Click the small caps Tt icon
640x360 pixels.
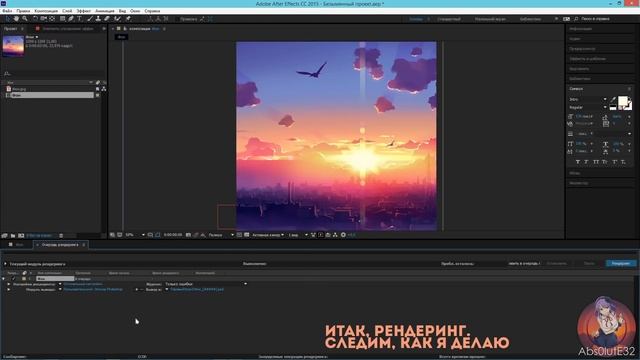tap(604, 162)
